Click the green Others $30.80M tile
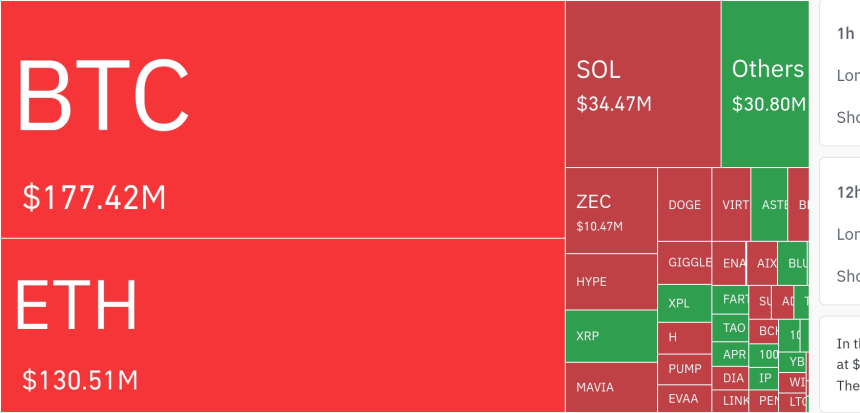 click(765, 85)
